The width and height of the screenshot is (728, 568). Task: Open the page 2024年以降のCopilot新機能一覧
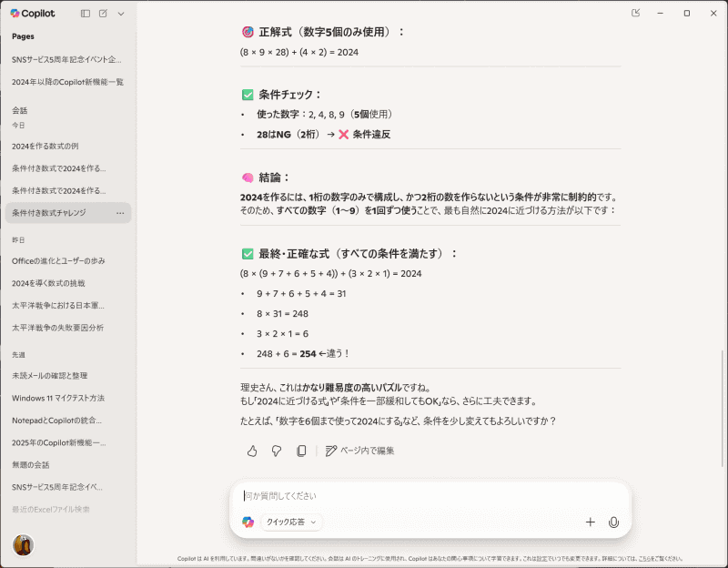pos(70,81)
